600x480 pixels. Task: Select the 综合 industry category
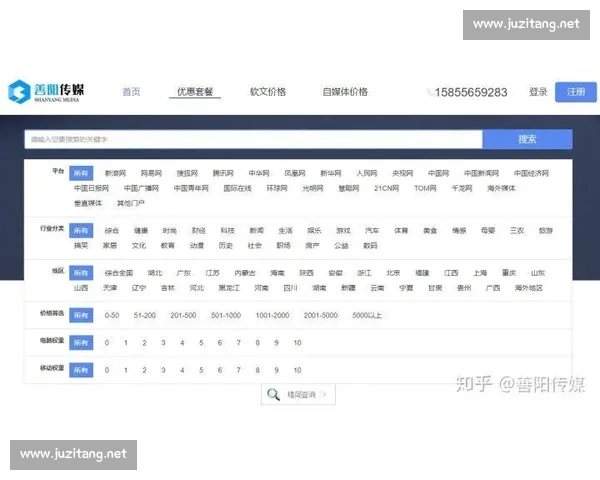pyautogui.click(x=112, y=231)
